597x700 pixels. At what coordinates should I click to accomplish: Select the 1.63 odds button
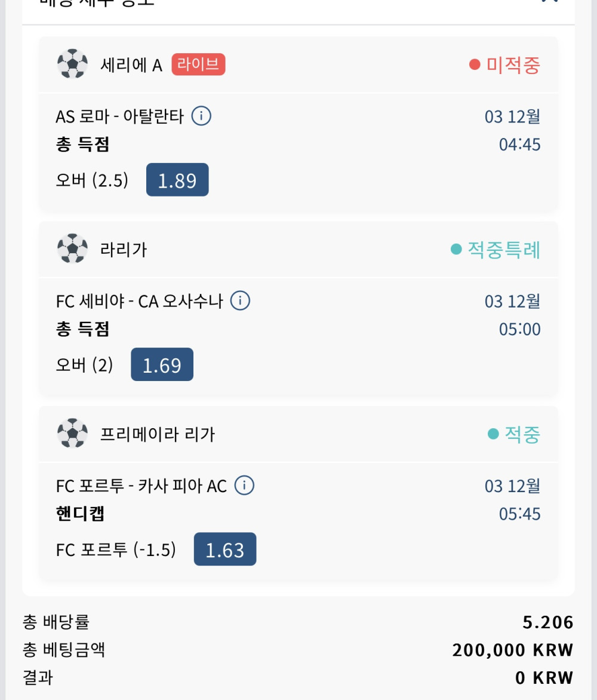pyautogui.click(x=225, y=549)
